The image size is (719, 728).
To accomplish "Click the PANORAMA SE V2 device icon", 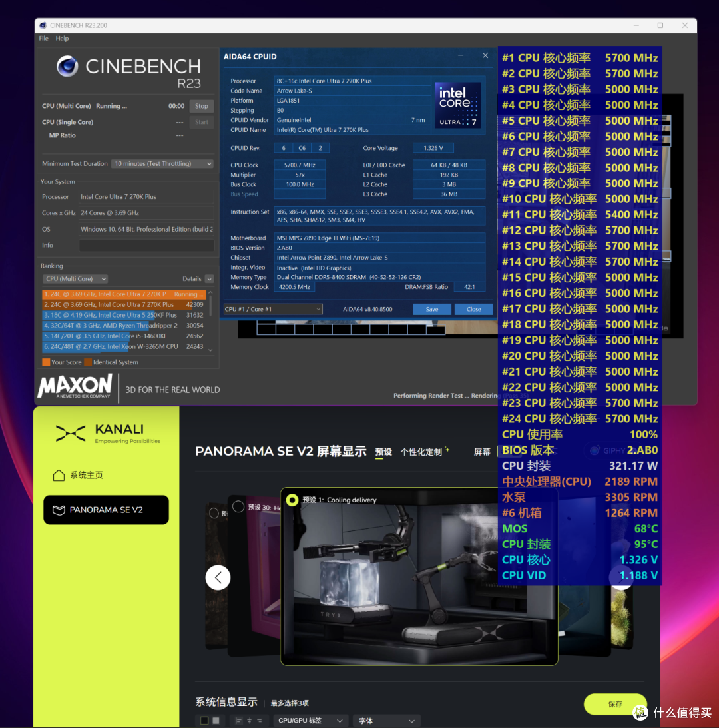I will (59, 510).
